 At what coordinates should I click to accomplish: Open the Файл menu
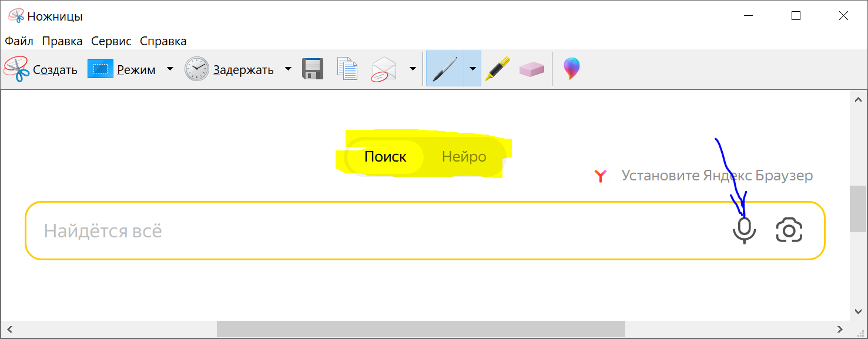click(x=19, y=41)
